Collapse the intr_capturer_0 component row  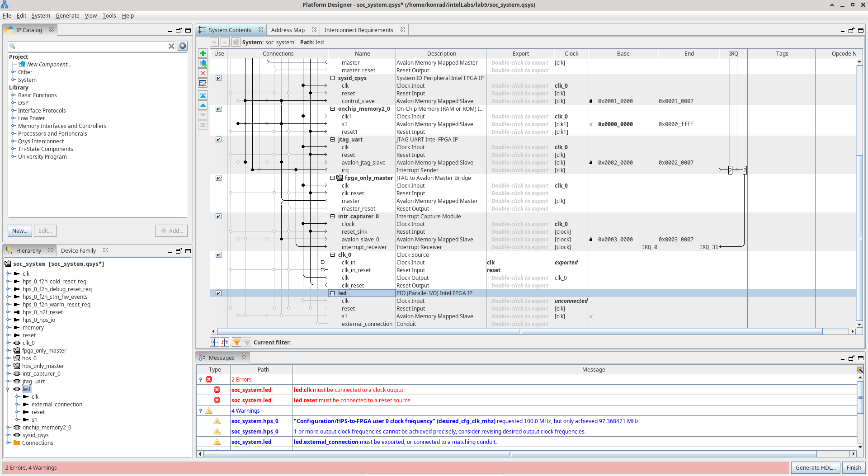(x=333, y=217)
